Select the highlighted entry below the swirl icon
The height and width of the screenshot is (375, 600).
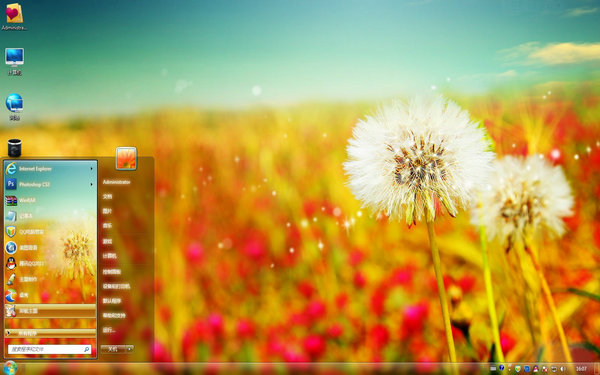click(x=50, y=311)
